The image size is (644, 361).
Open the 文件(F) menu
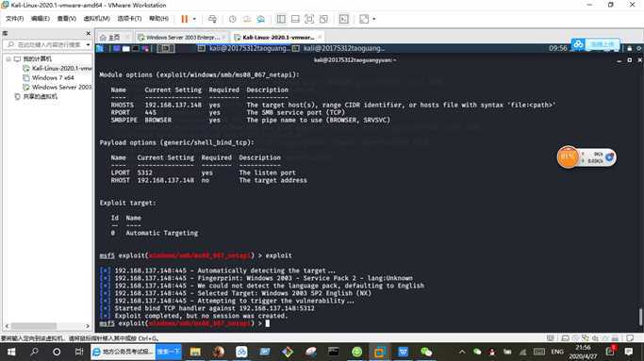[14, 19]
